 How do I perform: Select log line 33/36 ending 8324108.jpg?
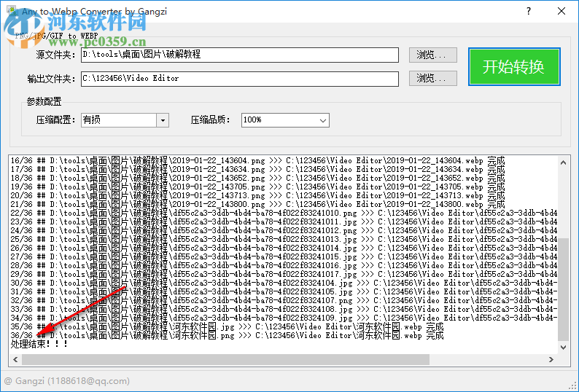coord(284,310)
